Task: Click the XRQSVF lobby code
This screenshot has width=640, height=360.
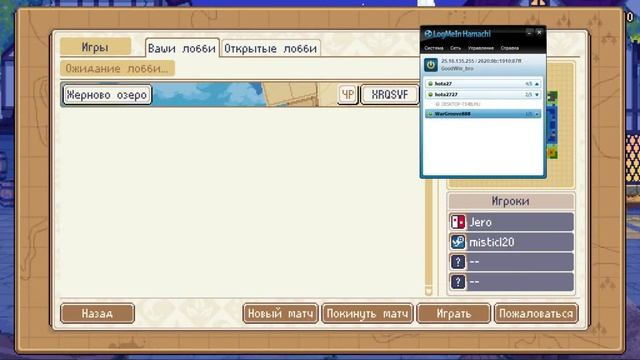Action: [x=390, y=94]
